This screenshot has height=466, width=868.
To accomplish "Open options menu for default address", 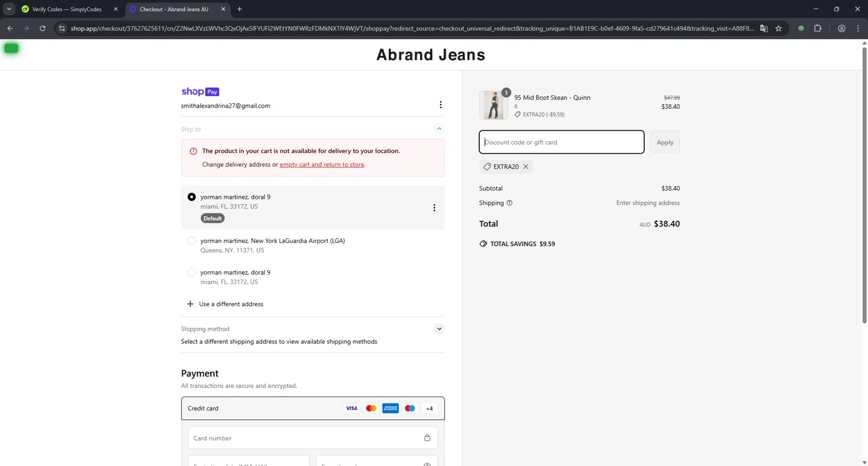I will pos(434,208).
